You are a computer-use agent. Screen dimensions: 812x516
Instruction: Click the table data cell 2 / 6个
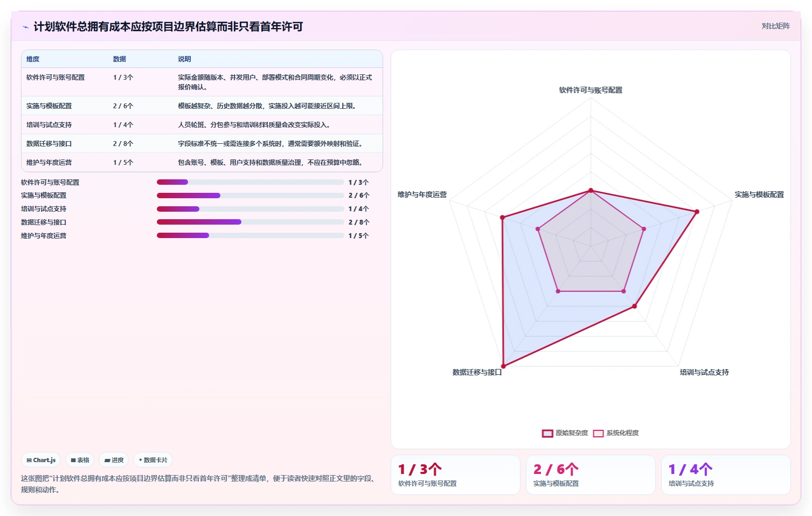(123, 106)
